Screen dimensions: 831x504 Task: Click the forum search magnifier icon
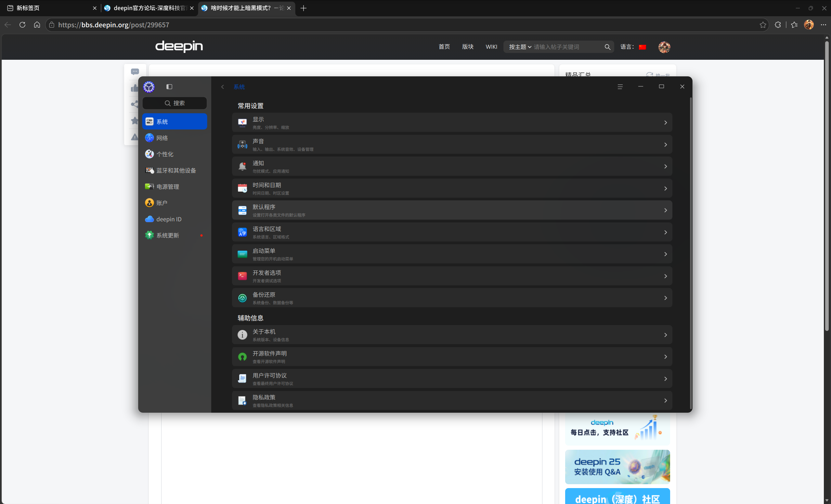607,47
